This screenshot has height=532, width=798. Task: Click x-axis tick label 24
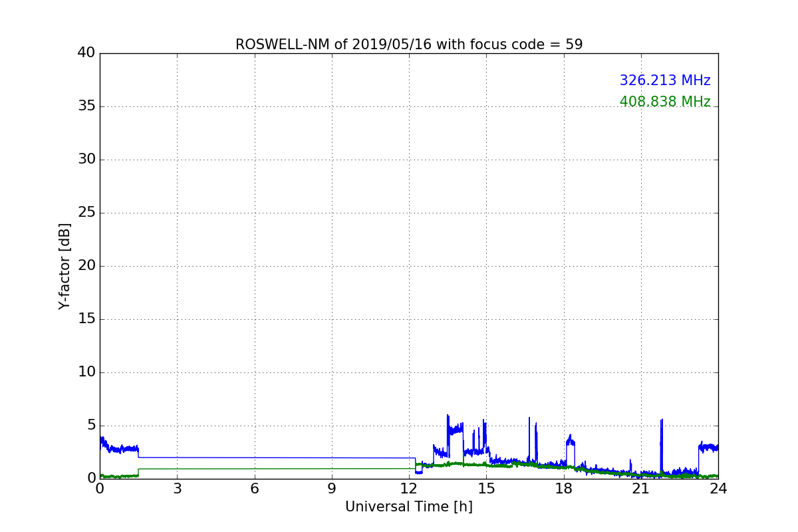click(x=718, y=488)
